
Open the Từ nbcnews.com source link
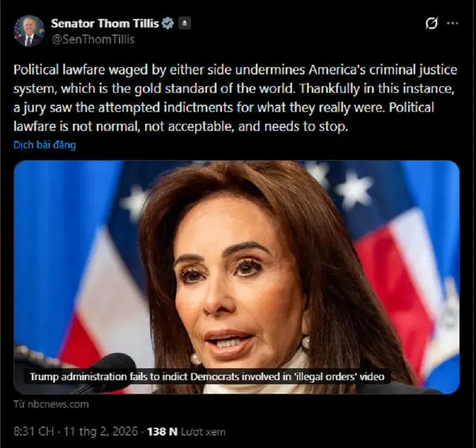pos(51,405)
